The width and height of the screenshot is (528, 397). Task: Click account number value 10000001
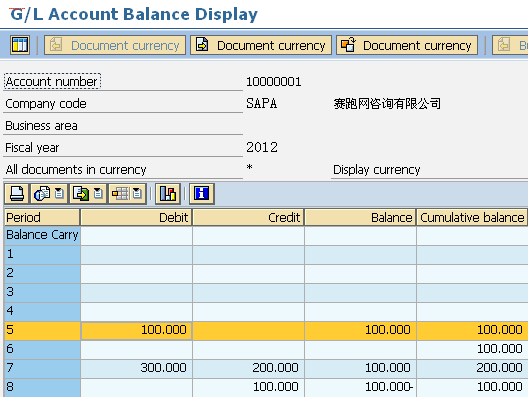pos(274,82)
